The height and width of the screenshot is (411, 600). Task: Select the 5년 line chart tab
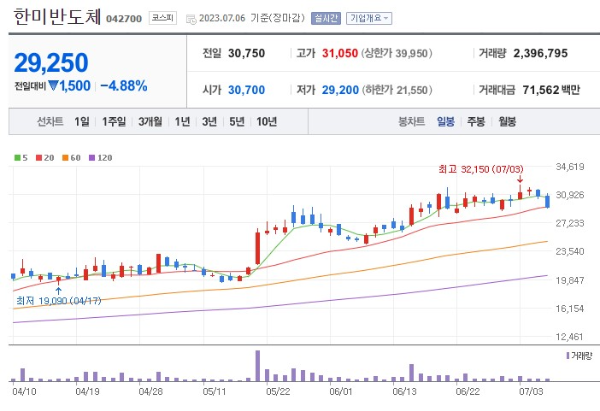pos(237,122)
